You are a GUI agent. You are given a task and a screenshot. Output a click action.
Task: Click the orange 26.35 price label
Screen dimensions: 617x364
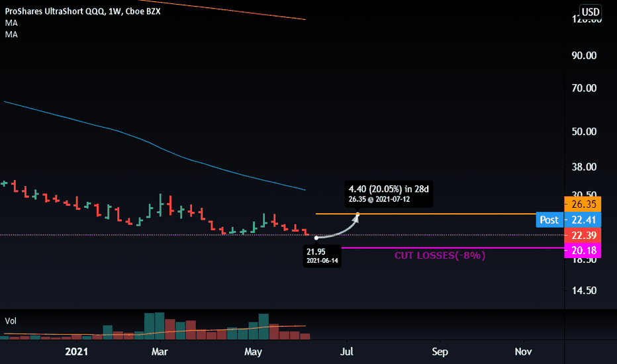point(583,205)
